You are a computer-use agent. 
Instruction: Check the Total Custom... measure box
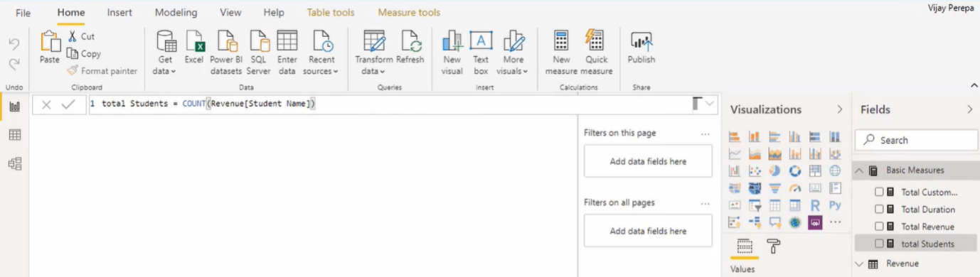coord(879,192)
